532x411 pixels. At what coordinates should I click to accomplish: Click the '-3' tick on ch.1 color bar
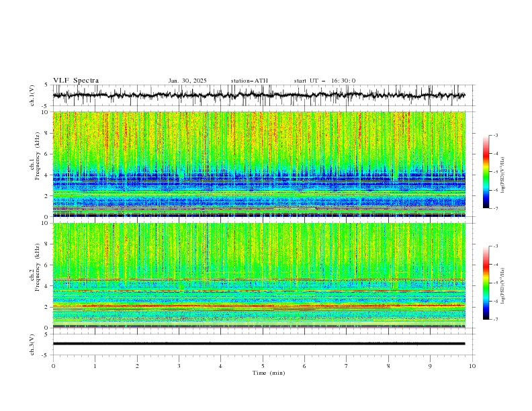click(496, 135)
